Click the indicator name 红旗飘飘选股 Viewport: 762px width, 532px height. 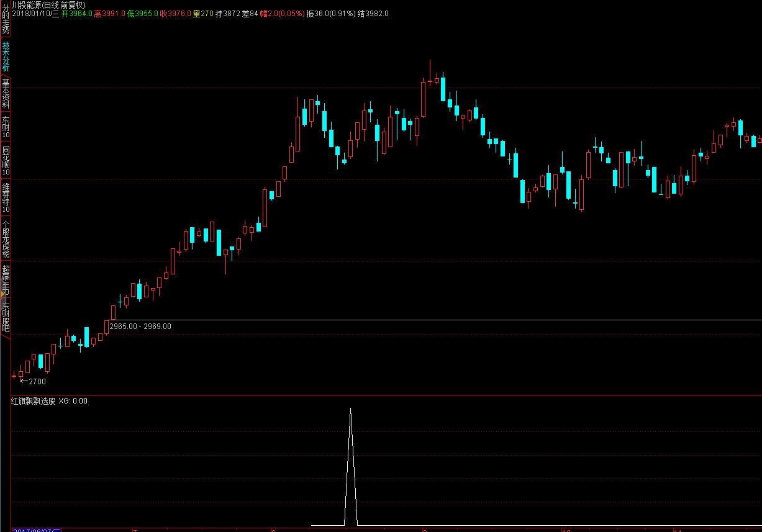coord(33,401)
